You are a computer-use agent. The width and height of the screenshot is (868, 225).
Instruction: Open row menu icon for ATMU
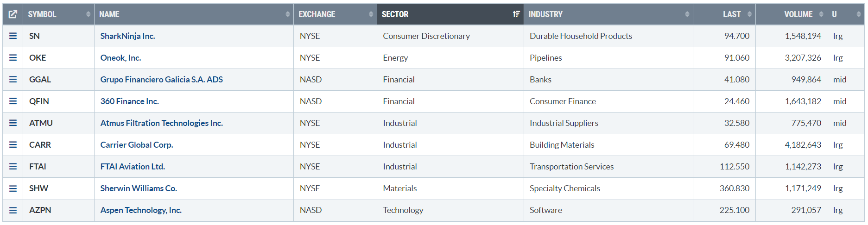(x=13, y=123)
